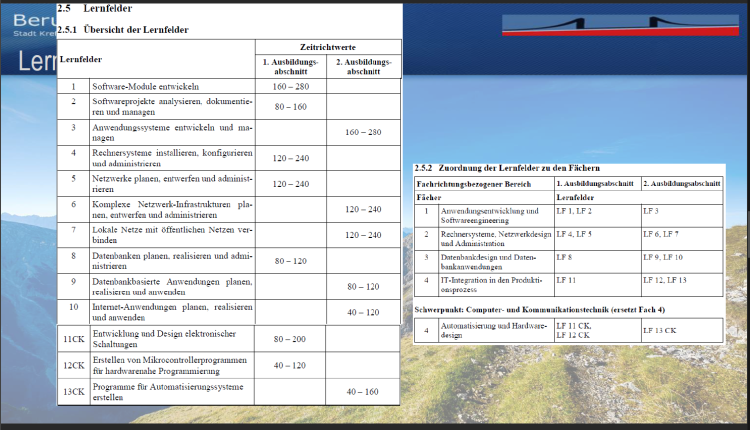Viewport: 750px width, 430px height.
Task: Select "40 – 120" in the 12CK row
Action: [290, 365]
